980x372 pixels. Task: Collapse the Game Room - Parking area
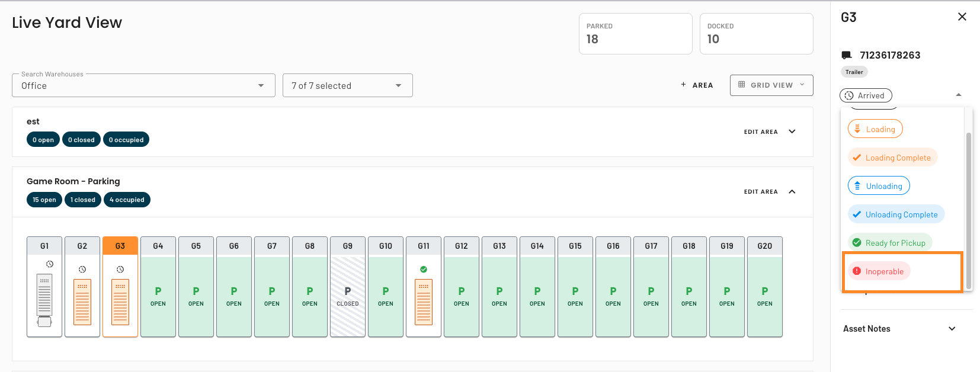792,191
